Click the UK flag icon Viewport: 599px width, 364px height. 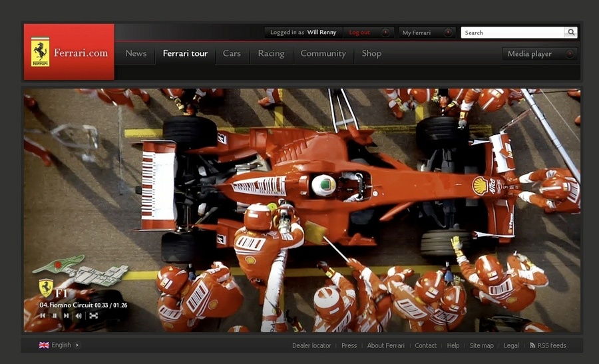click(44, 345)
